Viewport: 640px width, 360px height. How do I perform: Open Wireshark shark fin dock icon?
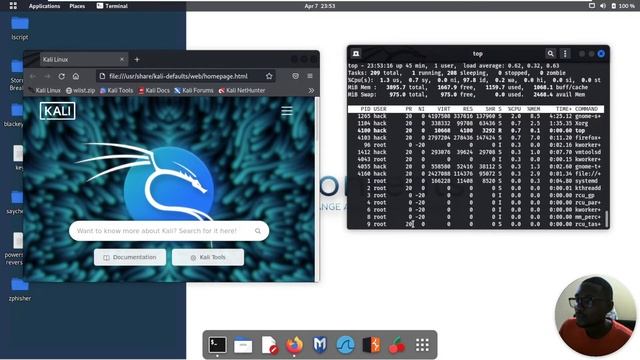(346, 345)
